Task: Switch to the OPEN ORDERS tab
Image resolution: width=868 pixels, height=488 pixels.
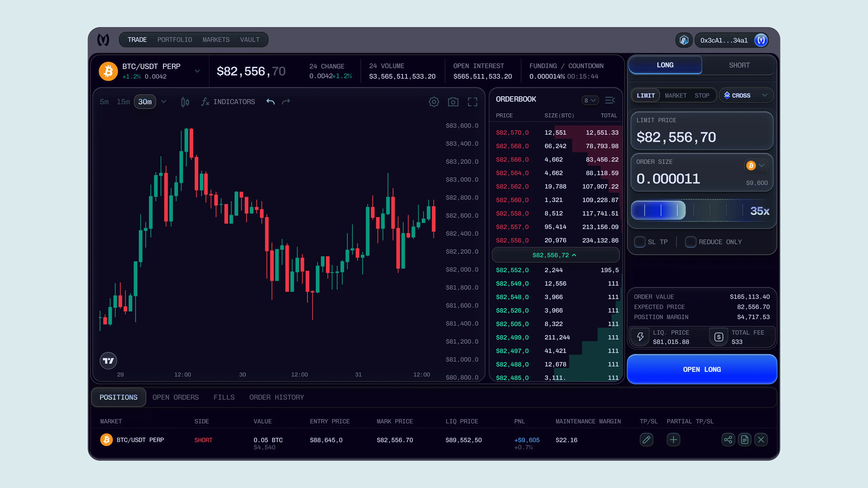Action: coord(176,397)
